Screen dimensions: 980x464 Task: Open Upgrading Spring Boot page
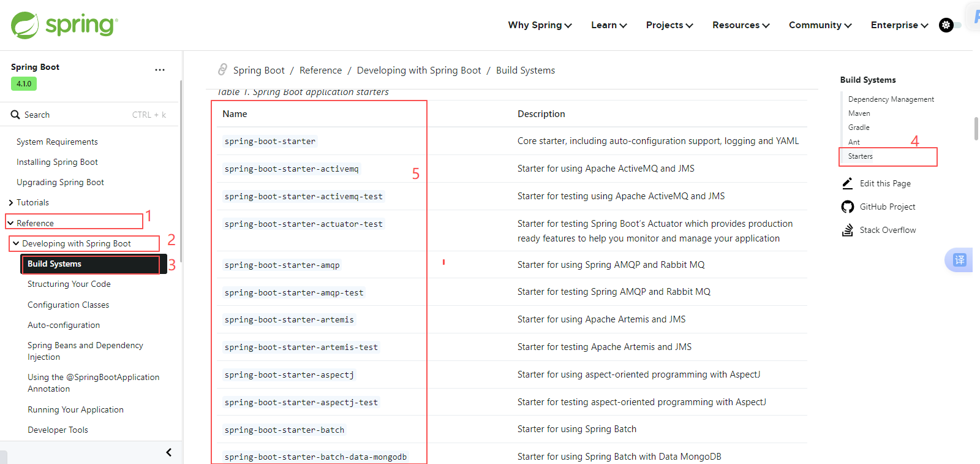click(60, 182)
